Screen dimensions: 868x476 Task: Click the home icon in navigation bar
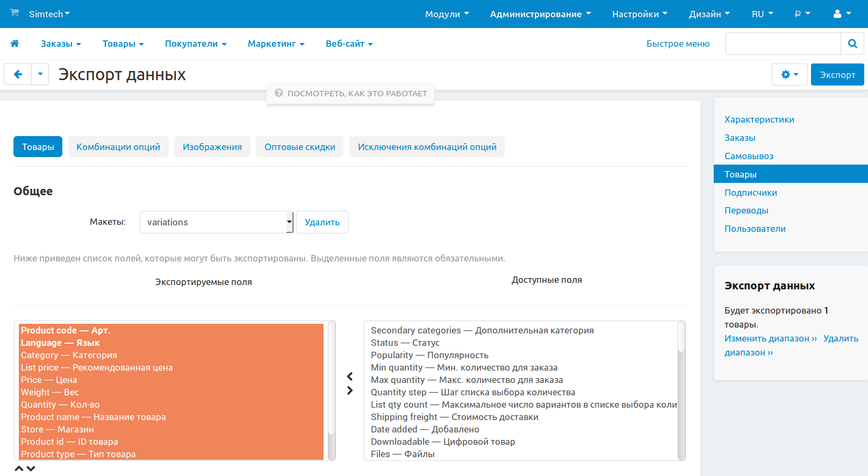[15, 44]
